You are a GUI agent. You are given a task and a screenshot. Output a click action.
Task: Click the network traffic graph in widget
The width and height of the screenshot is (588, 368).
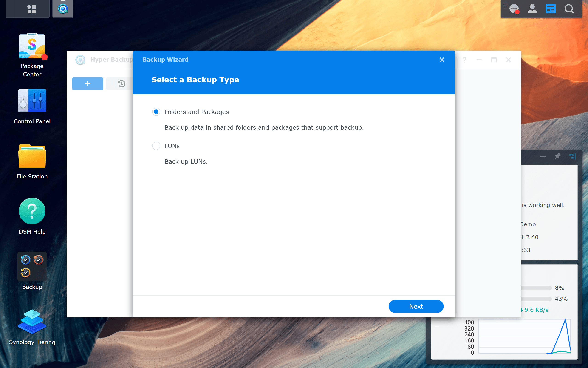pyautogui.click(x=524, y=336)
